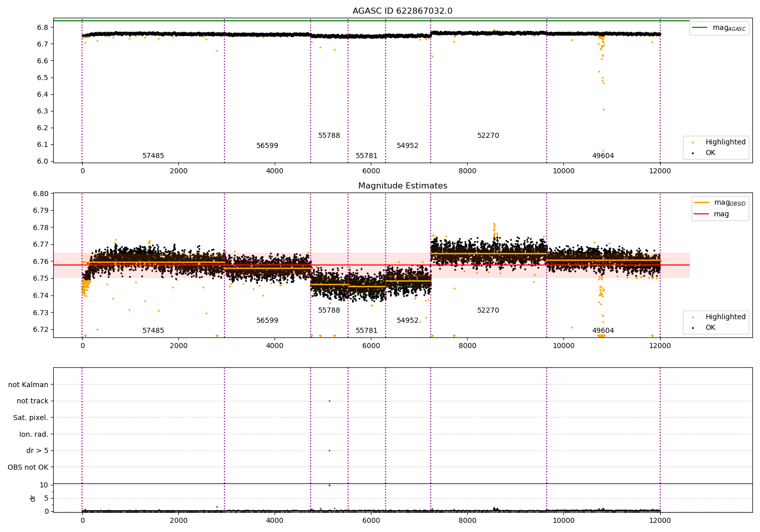This screenshot has height=532, width=760.
Task: Click the data point on the "dr > 5" row
Action: pos(329,450)
